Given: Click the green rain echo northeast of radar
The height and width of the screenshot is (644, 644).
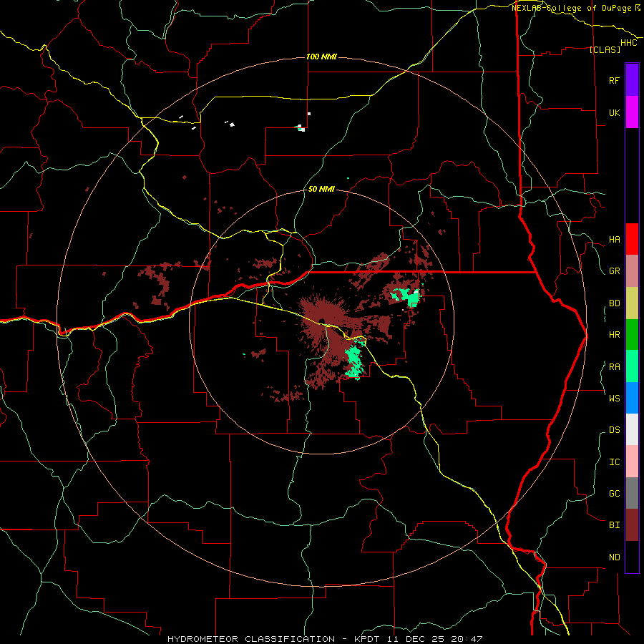Looking at the screenshot, I should [406, 296].
